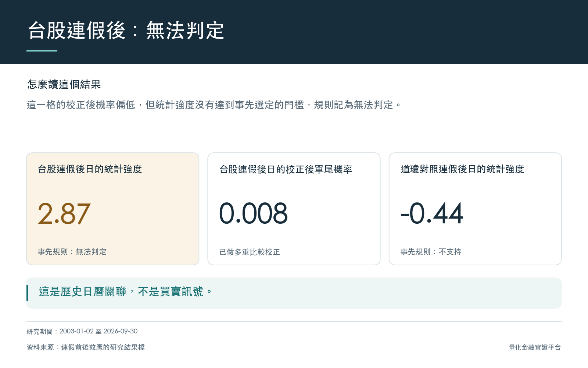The width and height of the screenshot is (588, 368).
Task: Select the heading 怎麼讀這個結果
Action: pos(64,85)
